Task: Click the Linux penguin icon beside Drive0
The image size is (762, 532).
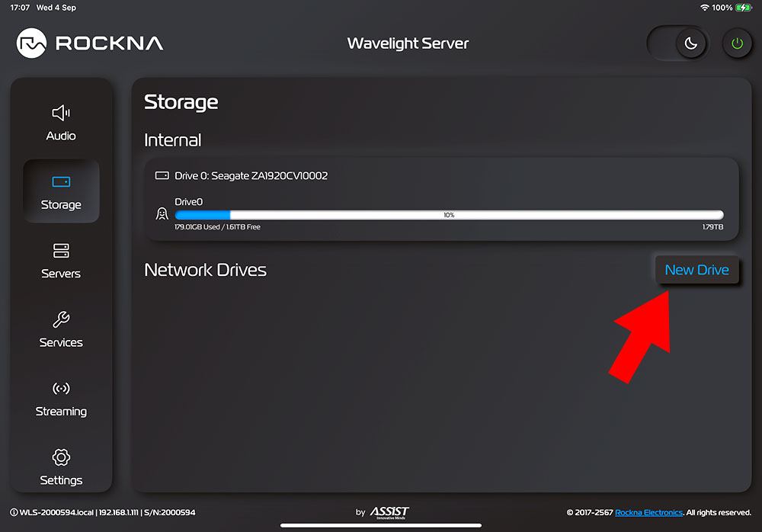Action: (162, 214)
